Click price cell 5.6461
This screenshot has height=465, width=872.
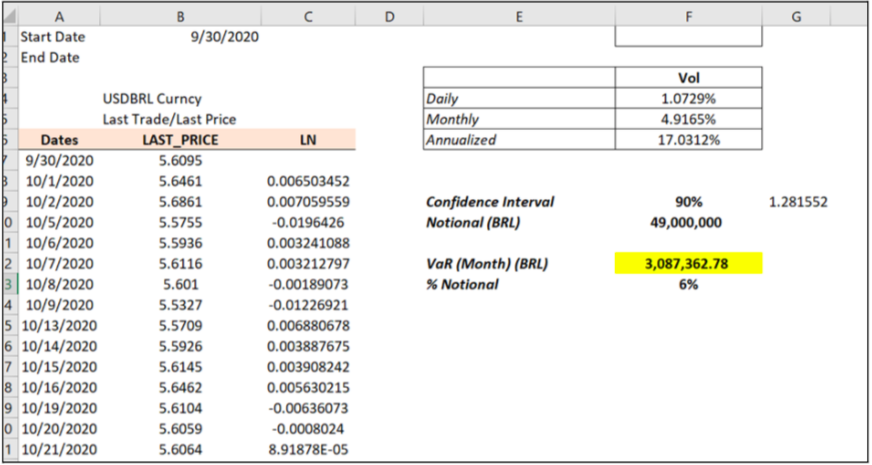pos(181,181)
